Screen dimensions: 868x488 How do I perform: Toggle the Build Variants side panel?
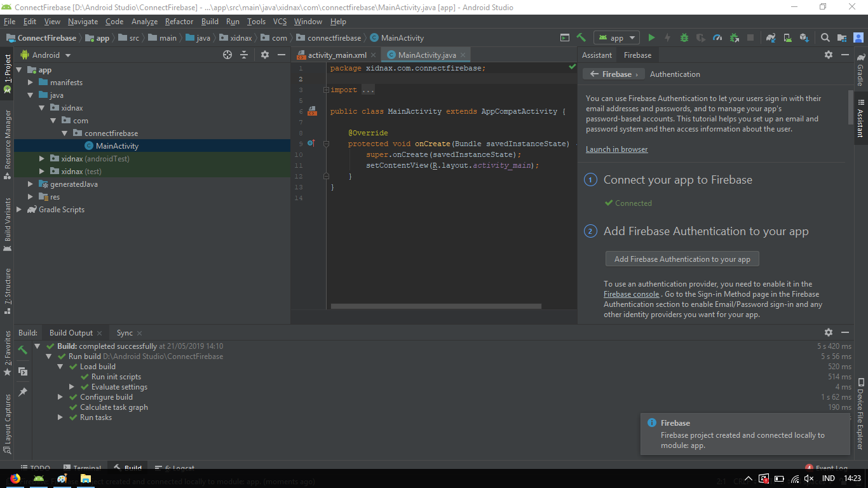click(x=8, y=224)
